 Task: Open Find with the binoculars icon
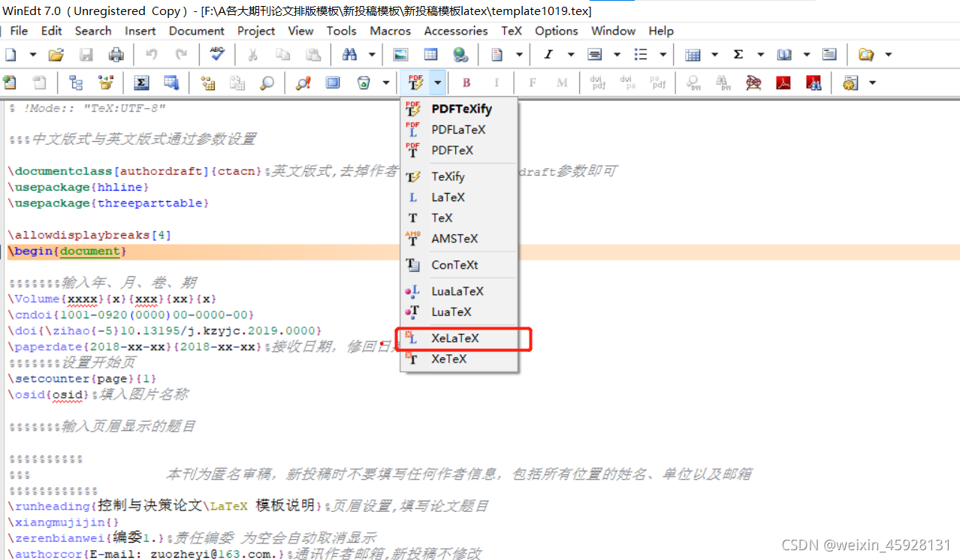point(349,55)
